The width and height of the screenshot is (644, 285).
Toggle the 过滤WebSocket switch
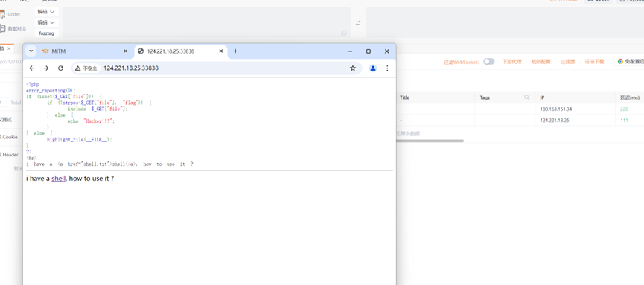coord(488,62)
